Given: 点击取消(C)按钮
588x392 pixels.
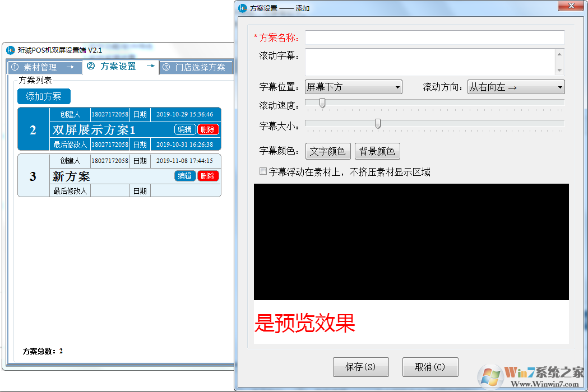Looking at the screenshot, I should [430, 367].
